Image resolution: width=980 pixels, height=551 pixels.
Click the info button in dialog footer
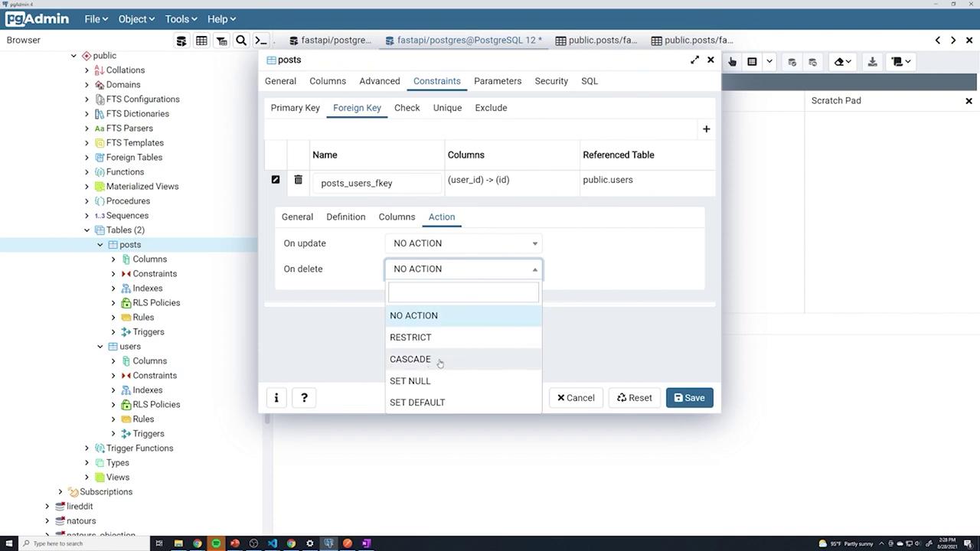[x=276, y=398]
